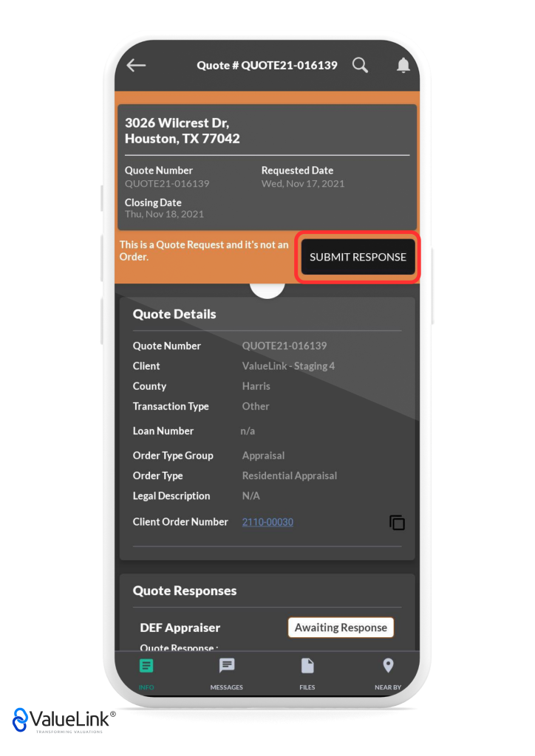
Task: Tap the back arrow in header
Action: [136, 65]
